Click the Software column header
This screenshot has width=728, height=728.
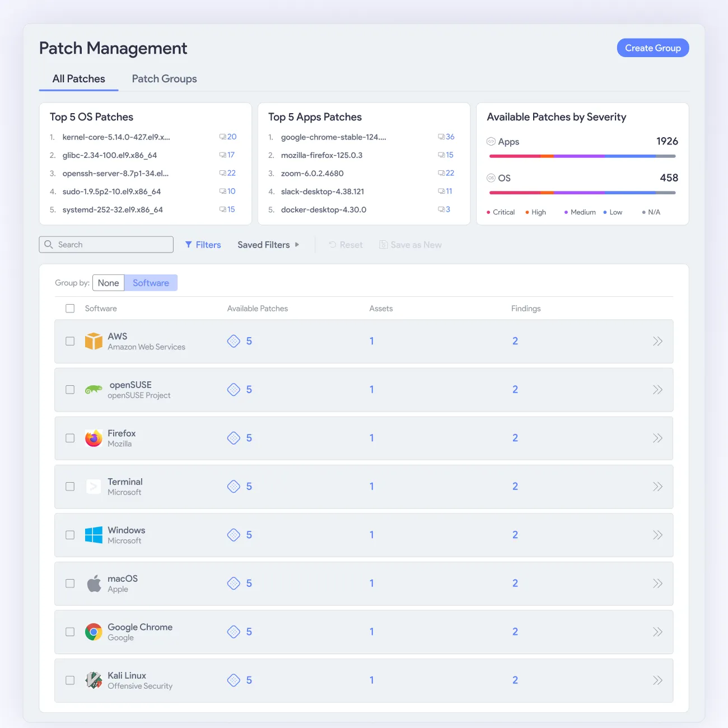click(x=101, y=309)
